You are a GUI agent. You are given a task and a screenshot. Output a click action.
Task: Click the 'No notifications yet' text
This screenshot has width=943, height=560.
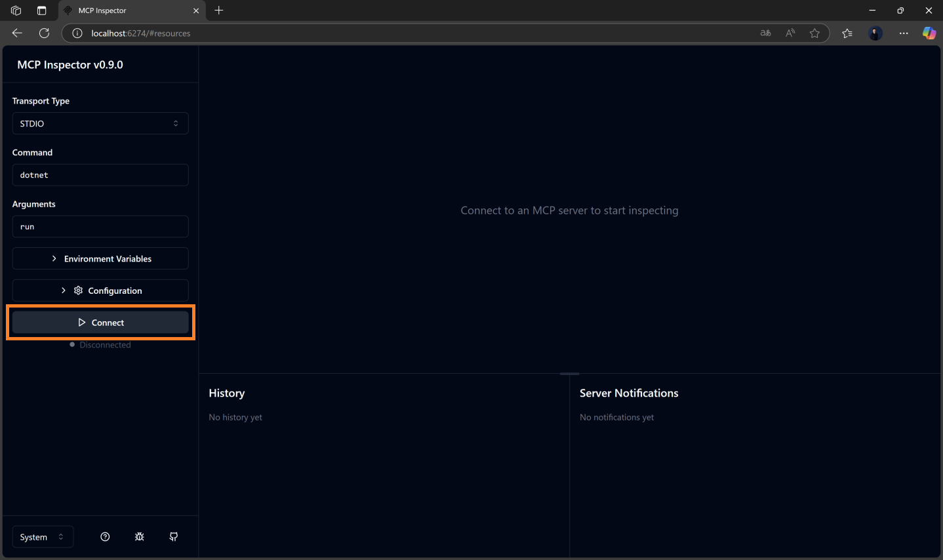(x=616, y=418)
